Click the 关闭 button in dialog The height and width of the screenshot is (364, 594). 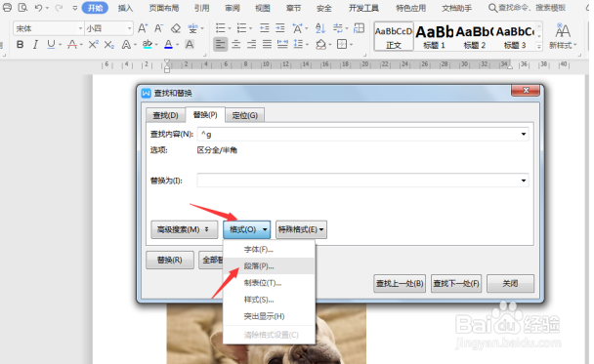(x=510, y=283)
